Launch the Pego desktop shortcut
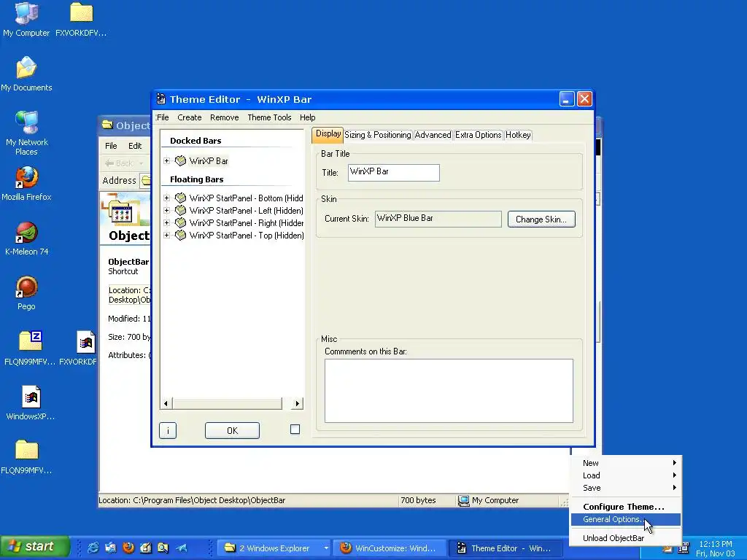747x560 pixels. pos(26,293)
